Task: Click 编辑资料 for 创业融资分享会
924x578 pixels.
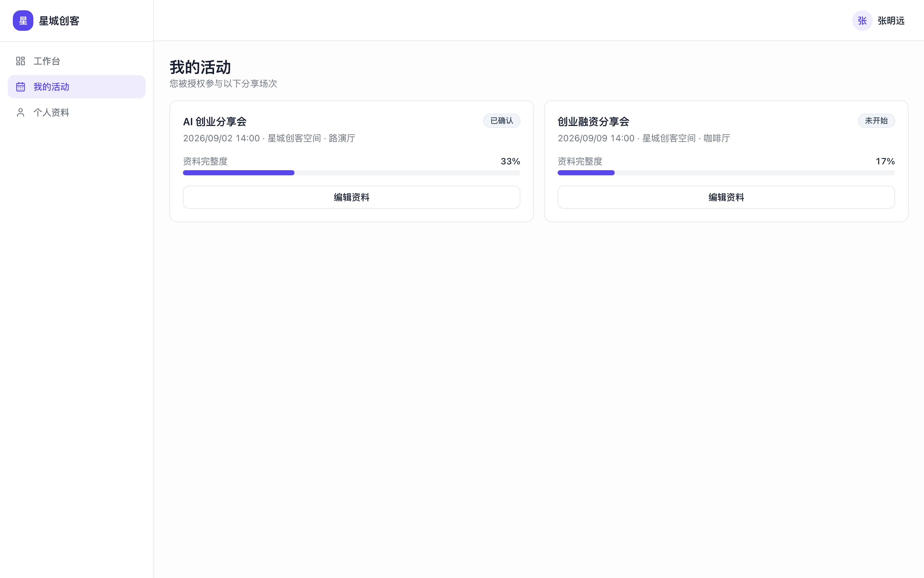Action: pyautogui.click(x=726, y=197)
